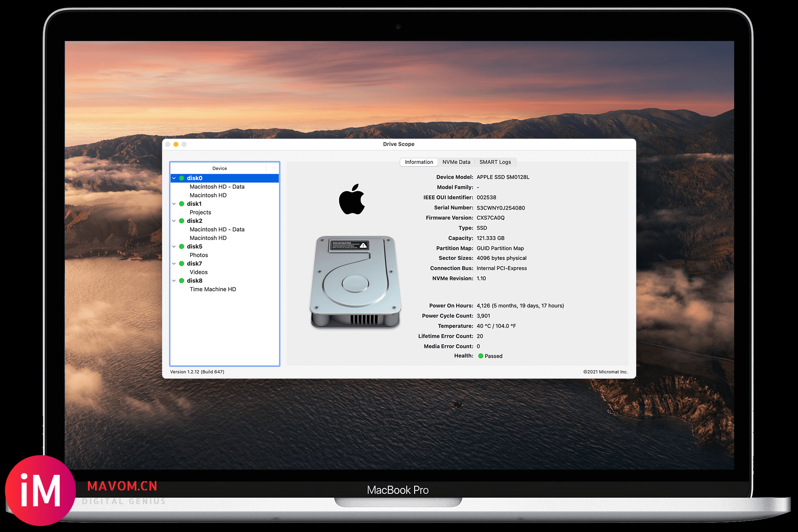Switch to the Information tab
Screen dimensions: 798x532
tap(419, 162)
